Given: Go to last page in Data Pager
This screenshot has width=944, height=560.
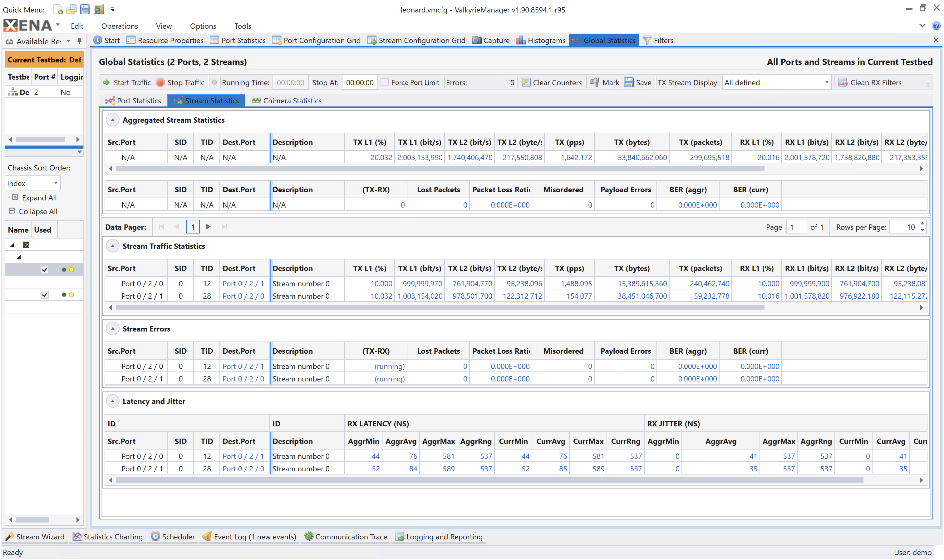Looking at the screenshot, I should (x=224, y=227).
